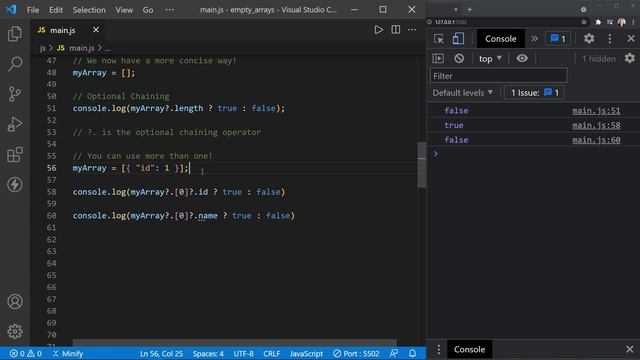This screenshot has height=360, width=640.
Task: Open the File menu
Action: click(x=33, y=10)
